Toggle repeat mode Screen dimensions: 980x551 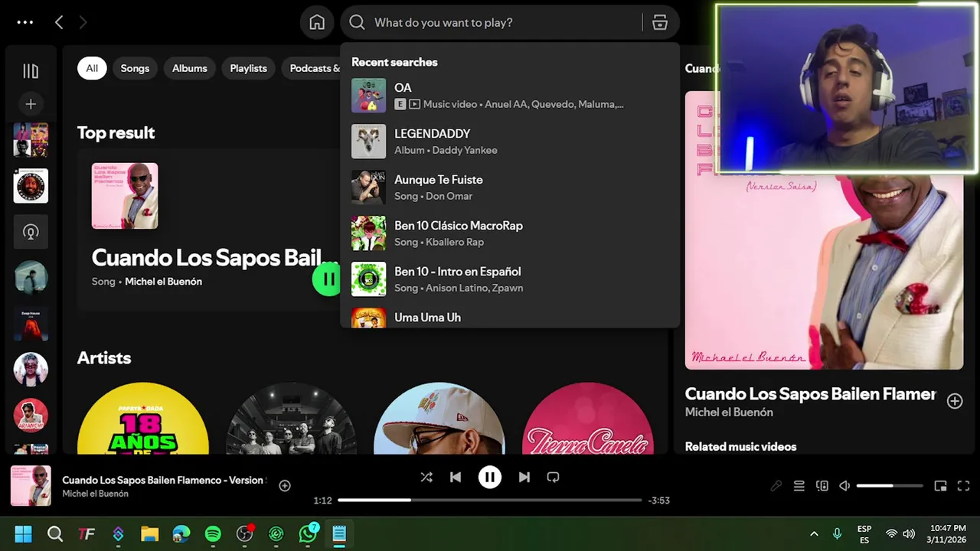[553, 477]
